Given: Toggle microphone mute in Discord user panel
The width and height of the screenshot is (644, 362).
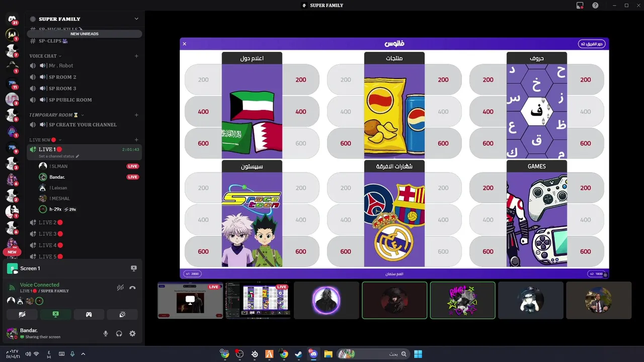Looking at the screenshot, I should tap(106, 333).
